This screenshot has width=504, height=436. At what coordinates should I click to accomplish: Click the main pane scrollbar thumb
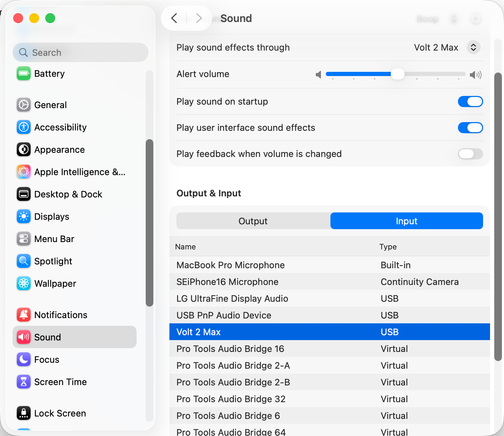[498, 217]
